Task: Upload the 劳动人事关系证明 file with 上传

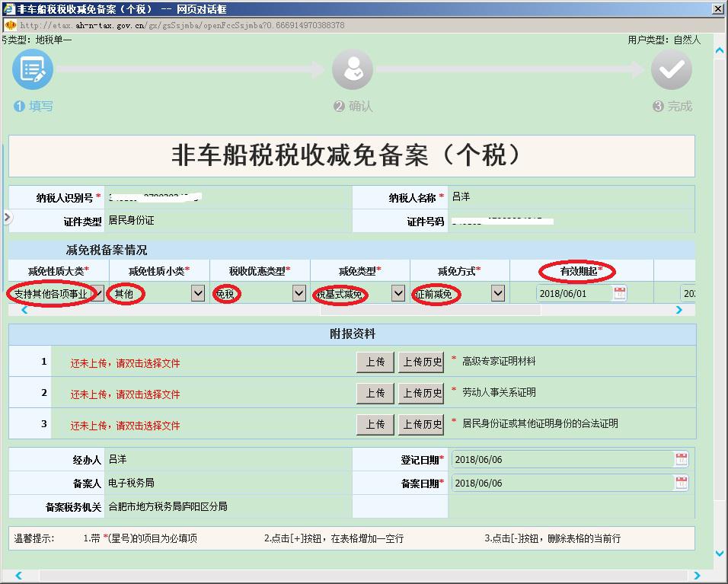Action: point(375,393)
